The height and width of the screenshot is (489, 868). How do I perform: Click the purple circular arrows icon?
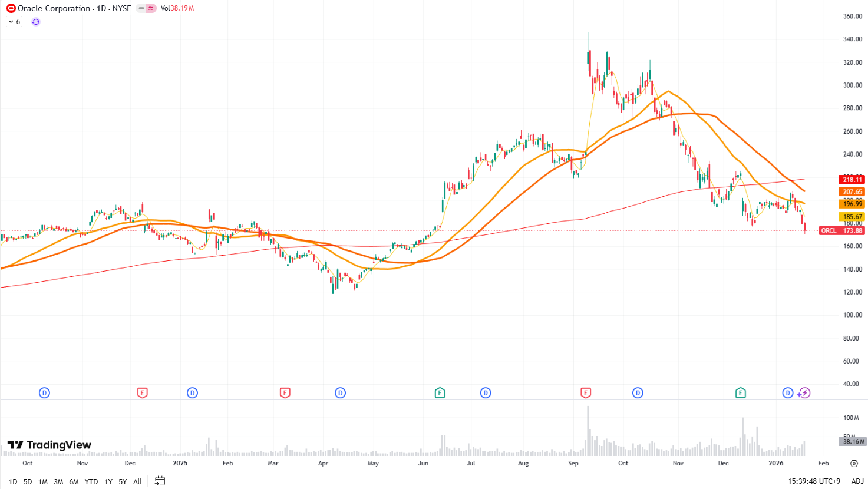coord(36,22)
